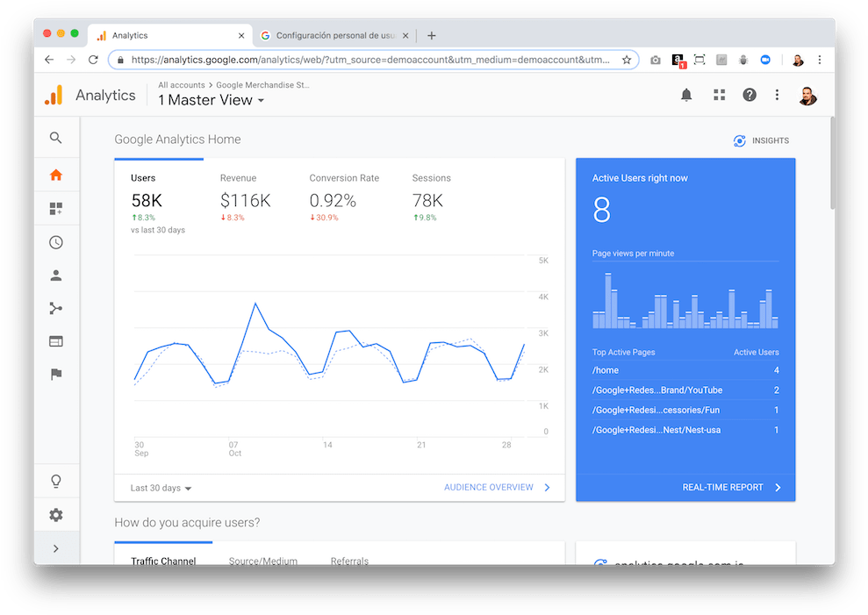Open Analytics header three-dot menu
The height and width of the screenshot is (615, 868).
(x=777, y=95)
